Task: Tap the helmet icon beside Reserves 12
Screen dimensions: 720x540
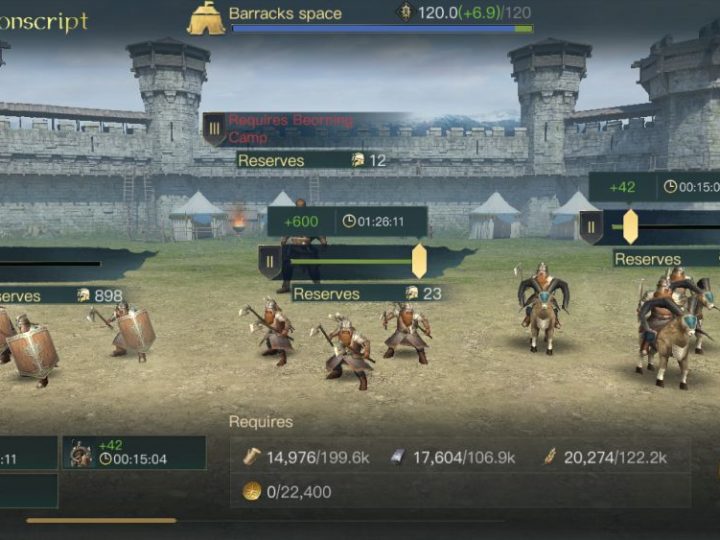Action: pos(358,160)
